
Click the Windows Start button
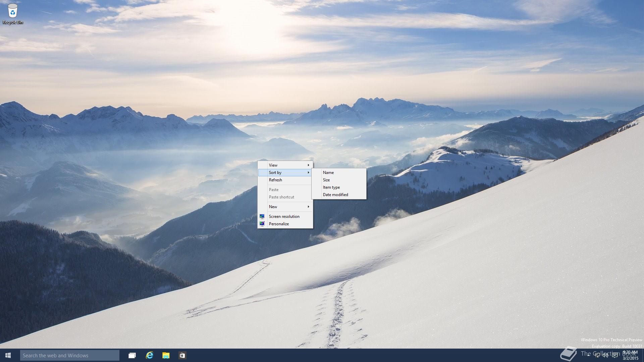(8, 355)
